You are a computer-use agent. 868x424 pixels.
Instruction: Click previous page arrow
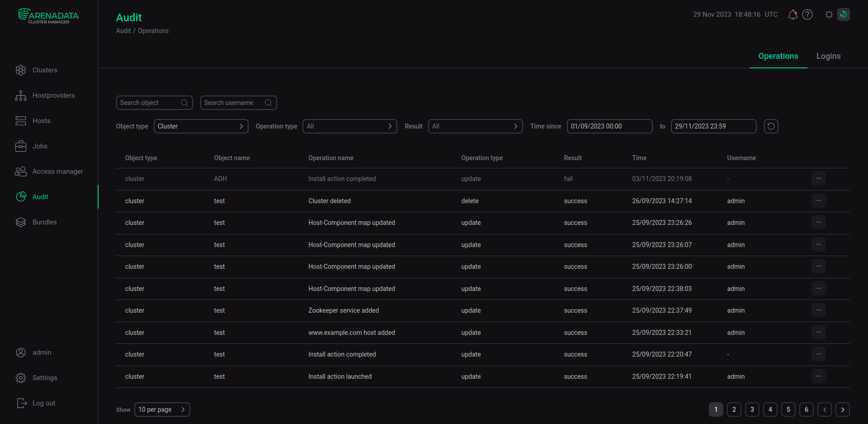click(x=825, y=410)
